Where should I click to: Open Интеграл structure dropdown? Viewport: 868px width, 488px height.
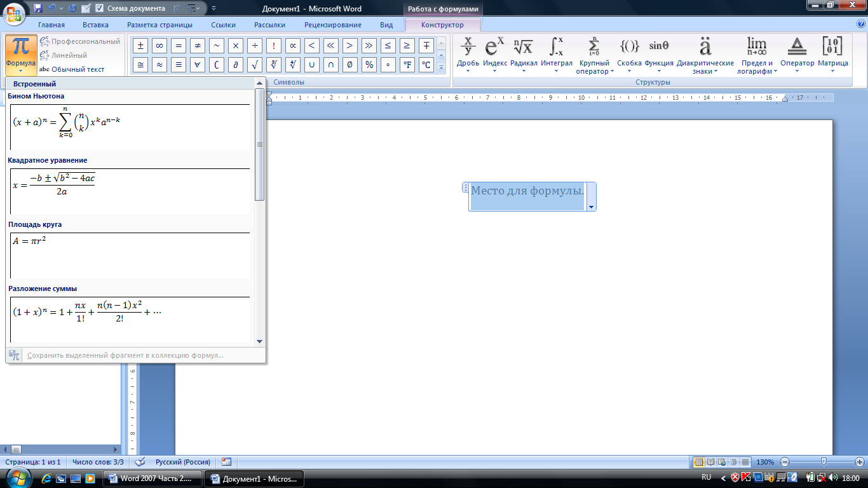[x=557, y=55]
